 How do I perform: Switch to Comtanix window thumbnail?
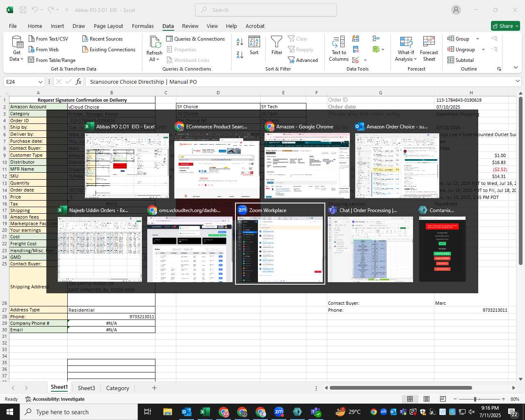click(442, 244)
